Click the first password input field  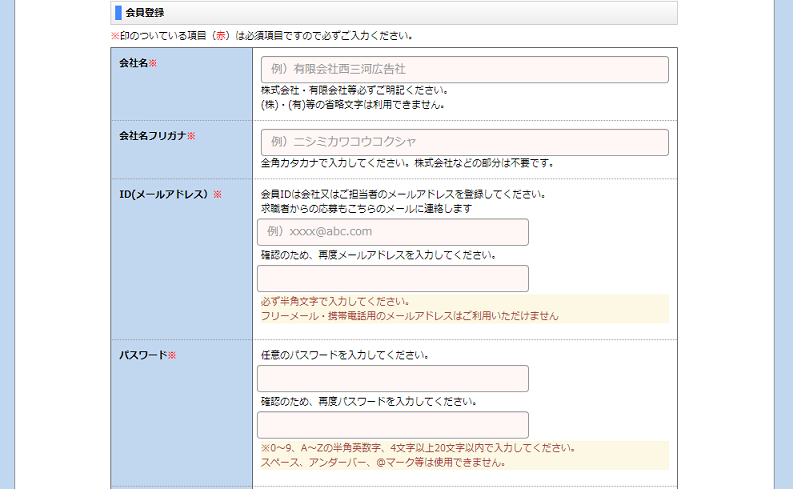(392, 378)
